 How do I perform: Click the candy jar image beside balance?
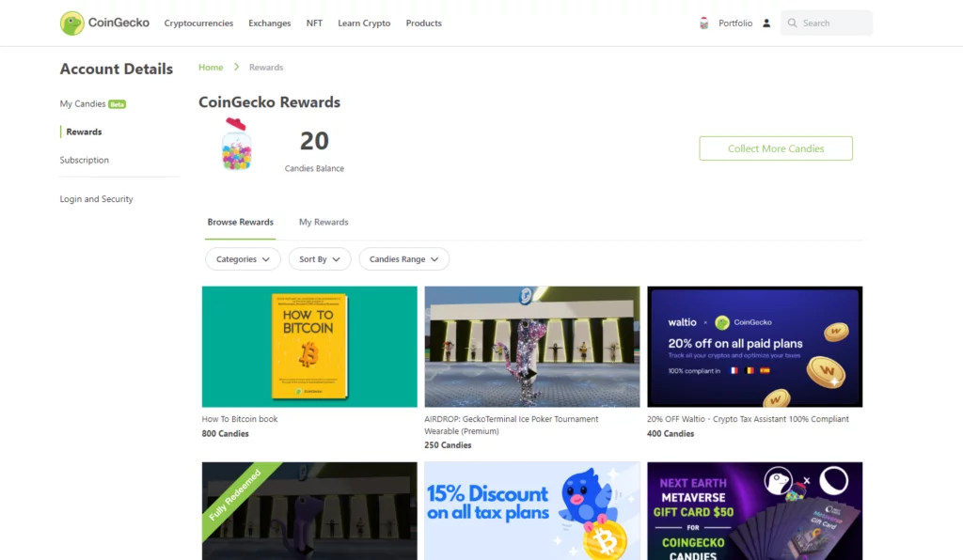[236, 144]
